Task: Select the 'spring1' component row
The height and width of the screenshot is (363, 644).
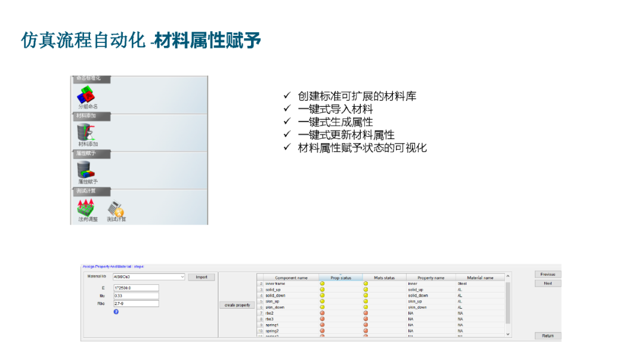Action: click(x=381, y=325)
